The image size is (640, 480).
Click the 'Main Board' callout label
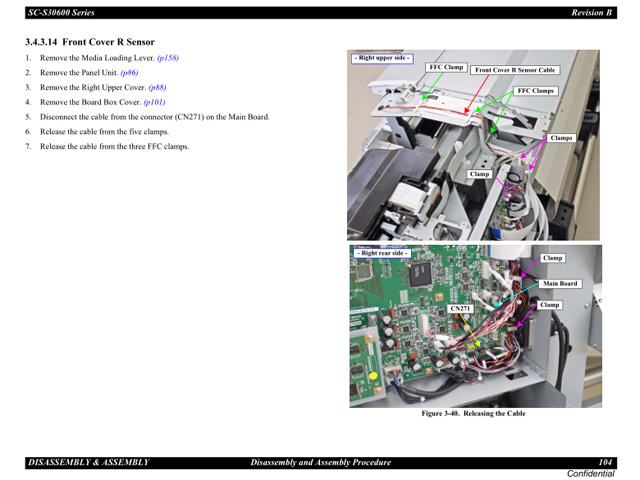pos(560,284)
